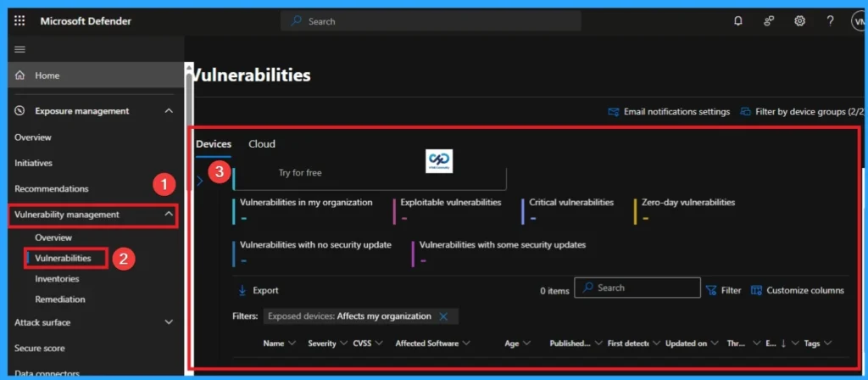Open the Remediation page
The height and width of the screenshot is (380, 868).
pos(60,299)
